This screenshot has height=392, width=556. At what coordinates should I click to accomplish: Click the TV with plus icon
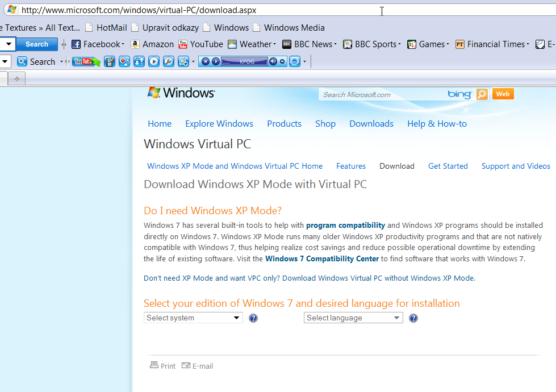tap(183, 62)
